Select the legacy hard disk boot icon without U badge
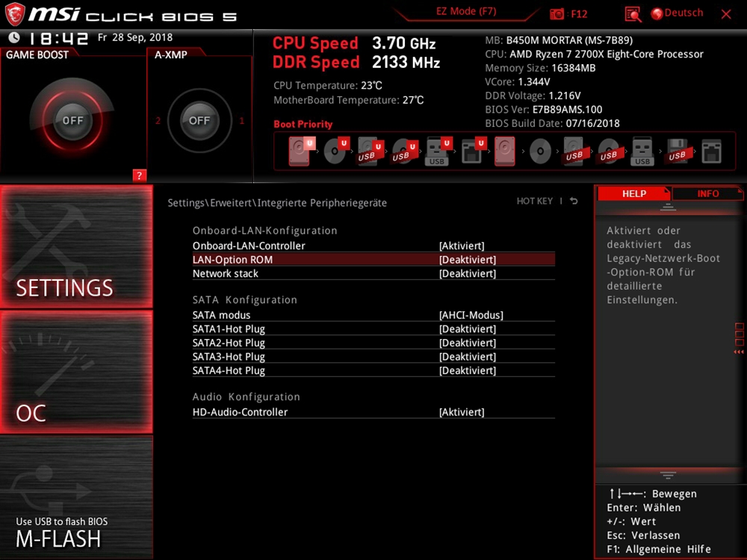 504,152
